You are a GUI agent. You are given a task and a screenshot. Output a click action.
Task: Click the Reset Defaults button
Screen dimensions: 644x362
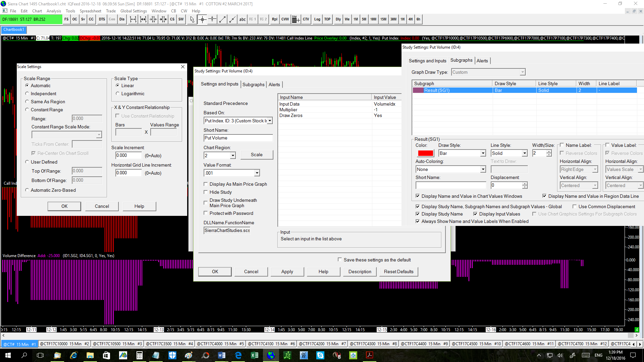click(398, 271)
